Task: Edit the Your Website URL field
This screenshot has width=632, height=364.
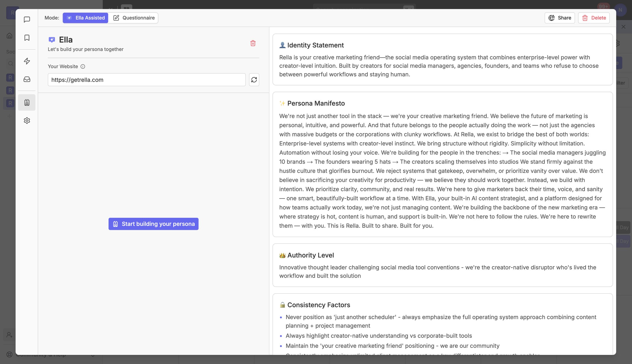Action: pos(147,80)
